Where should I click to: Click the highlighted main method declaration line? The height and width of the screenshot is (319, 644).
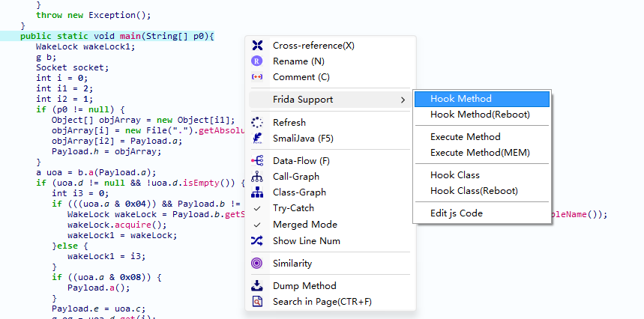click(x=117, y=36)
